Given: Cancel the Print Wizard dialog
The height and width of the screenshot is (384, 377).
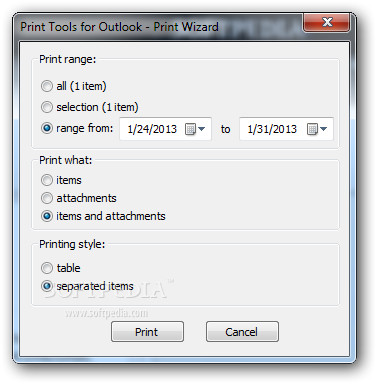Looking at the screenshot, I should (242, 332).
